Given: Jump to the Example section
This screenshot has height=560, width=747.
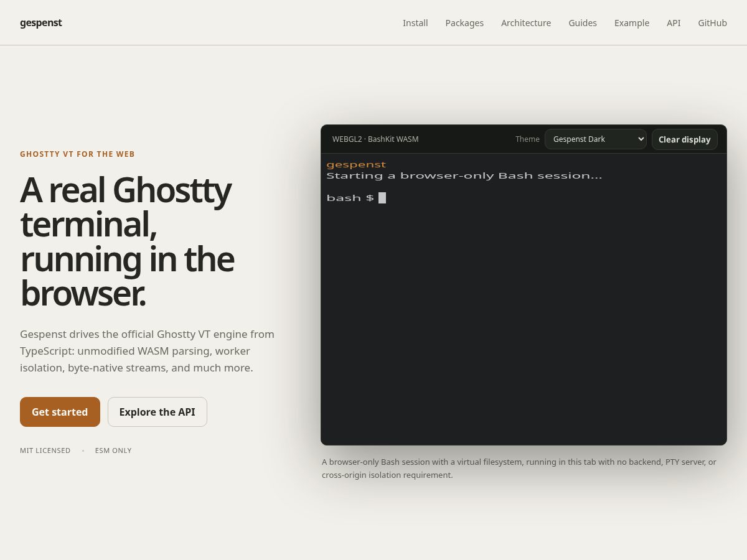Looking at the screenshot, I should pos(632,23).
